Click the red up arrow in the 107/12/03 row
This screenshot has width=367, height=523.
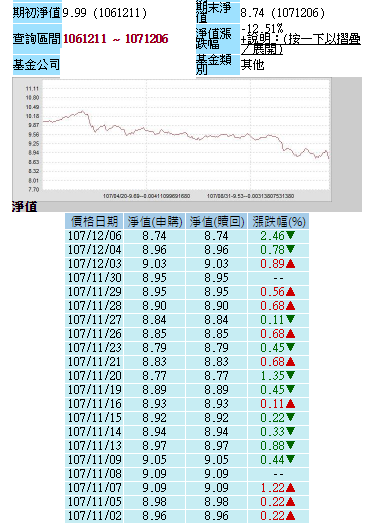[x=291, y=264]
